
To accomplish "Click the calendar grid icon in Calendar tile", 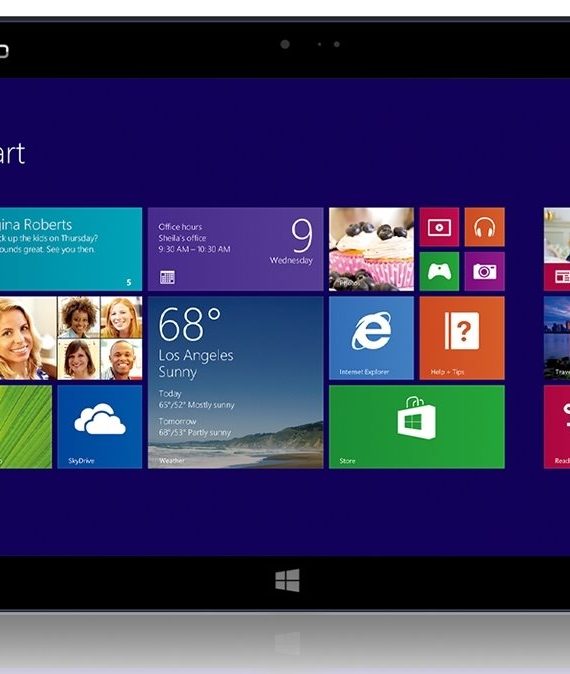I will pos(167,277).
